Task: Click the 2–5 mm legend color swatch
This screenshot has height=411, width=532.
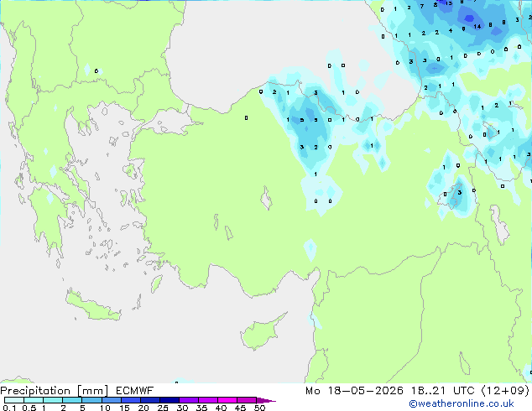Action: (72, 400)
